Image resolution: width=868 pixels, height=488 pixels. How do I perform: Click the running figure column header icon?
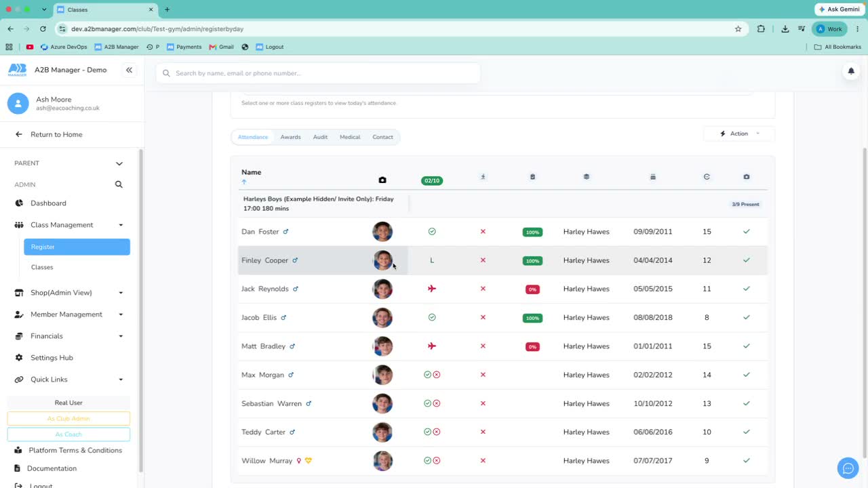pos(483,177)
